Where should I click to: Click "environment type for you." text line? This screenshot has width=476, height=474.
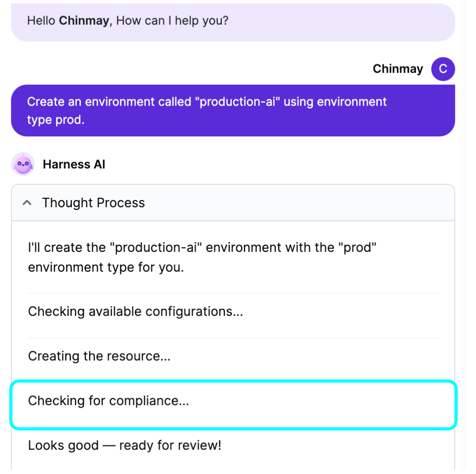[106, 268]
